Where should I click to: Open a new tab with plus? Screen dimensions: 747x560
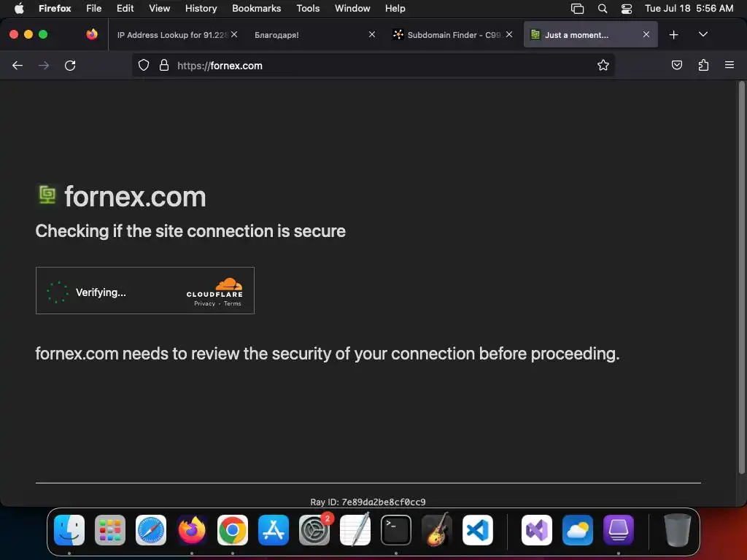tap(673, 35)
